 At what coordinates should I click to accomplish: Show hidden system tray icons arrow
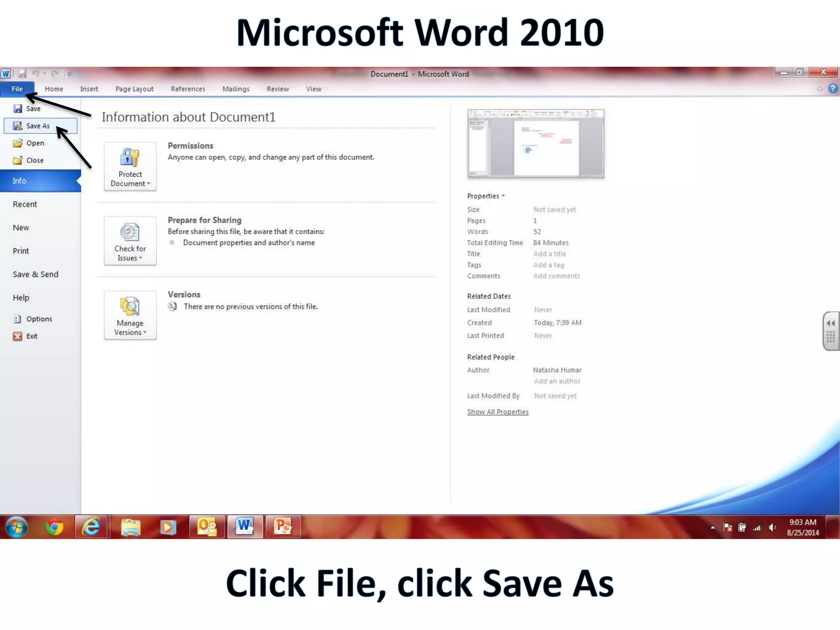pos(713,527)
